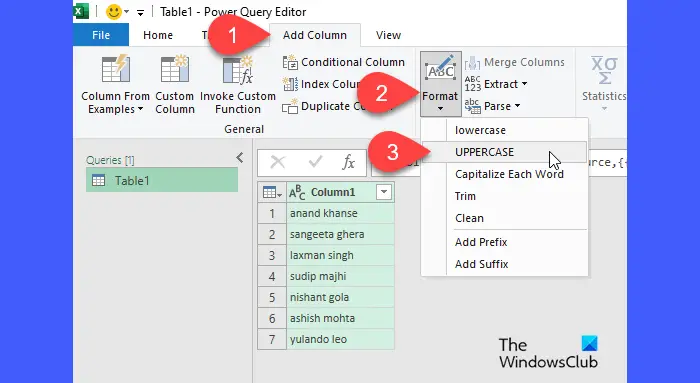Screen dimensions: 700x383
Task: Click the 'sudip majhi' cell
Action: pyautogui.click(x=340, y=276)
